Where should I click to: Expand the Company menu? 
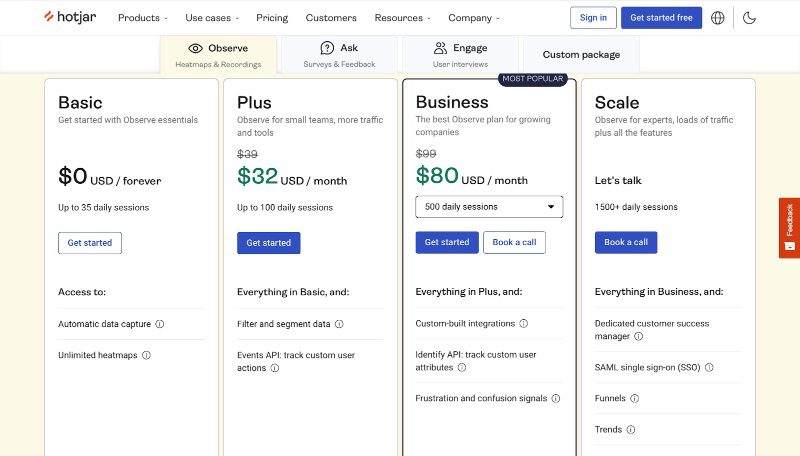[x=474, y=18]
